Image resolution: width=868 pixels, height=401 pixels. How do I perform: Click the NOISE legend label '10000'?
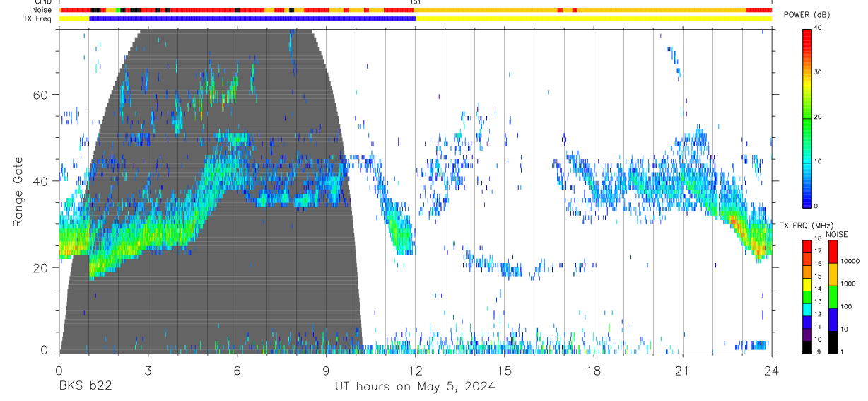[850, 261]
